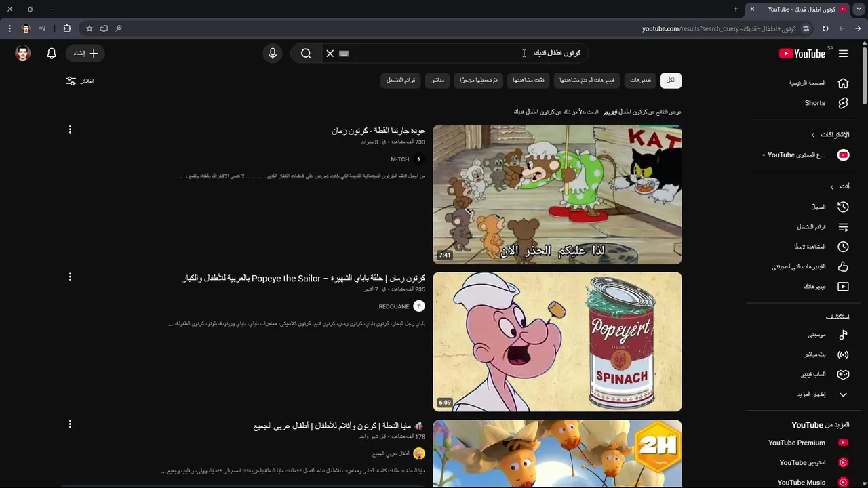Viewport: 868px width, 488px height.
Task: Play the Popeye spinach thumbnail
Action: pos(557,342)
